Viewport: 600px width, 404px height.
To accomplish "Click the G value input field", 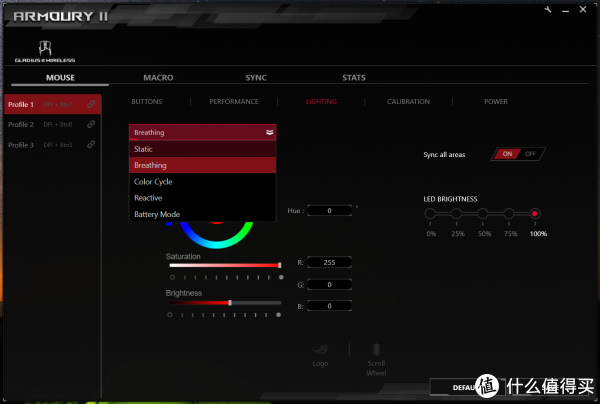I will pos(329,284).
